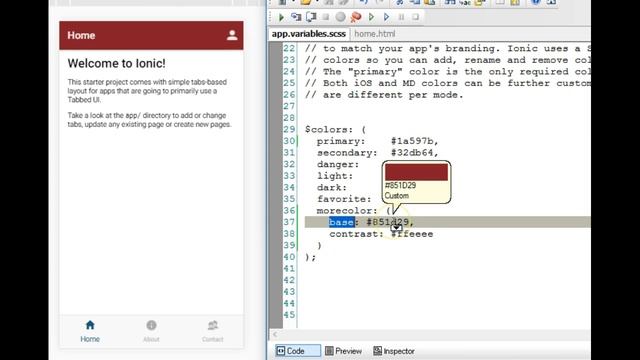
Task: Click the 'Custom' label in color tooltip
Action: [x=396, y=196]
